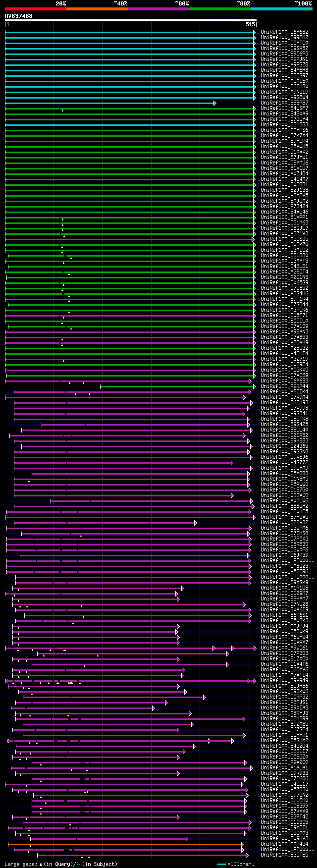The width and height of the screenshot is (317, 868).
Task: Select hit label UniRef100_P73424
Action: point(284,207)
